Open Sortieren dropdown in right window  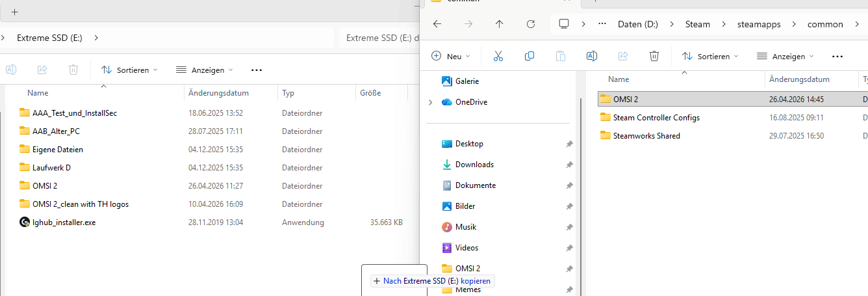(x=710, y=57)
